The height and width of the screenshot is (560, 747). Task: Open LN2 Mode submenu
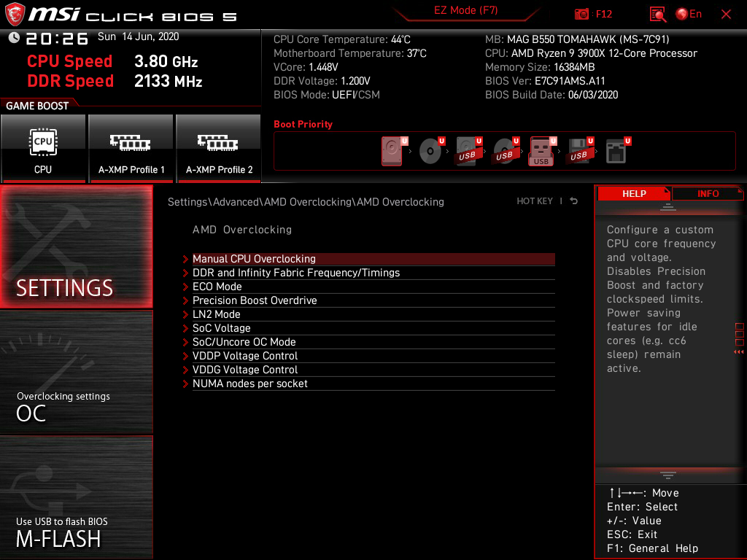click(x=373, y=314)
